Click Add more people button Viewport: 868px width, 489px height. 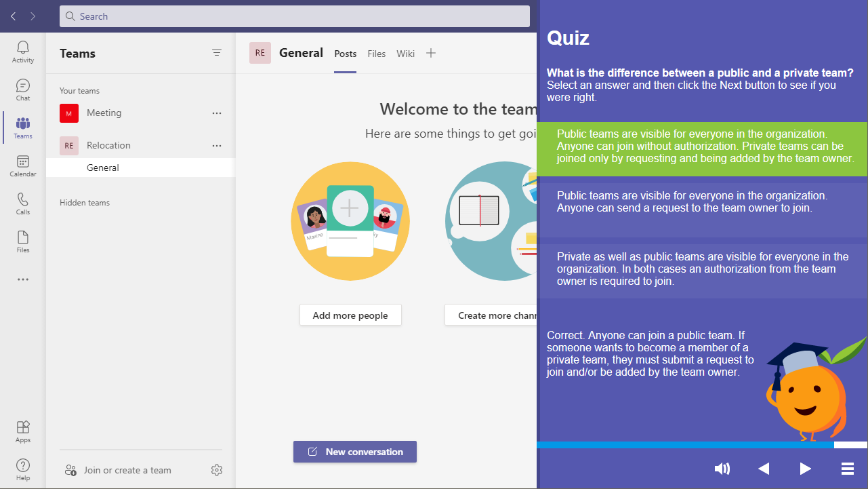[350, 315]
